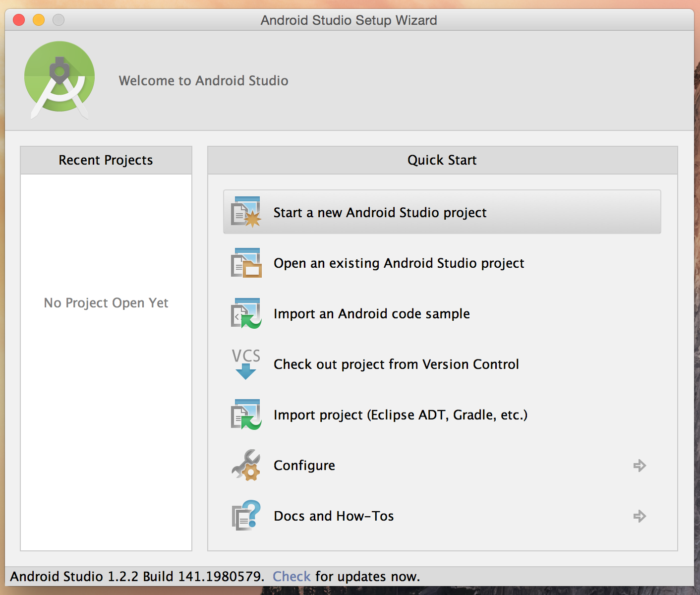The height and width of the screenshot is (595, 700).
Task: Click the VCS checkout arrow icon
Action: tap(246, 364)
